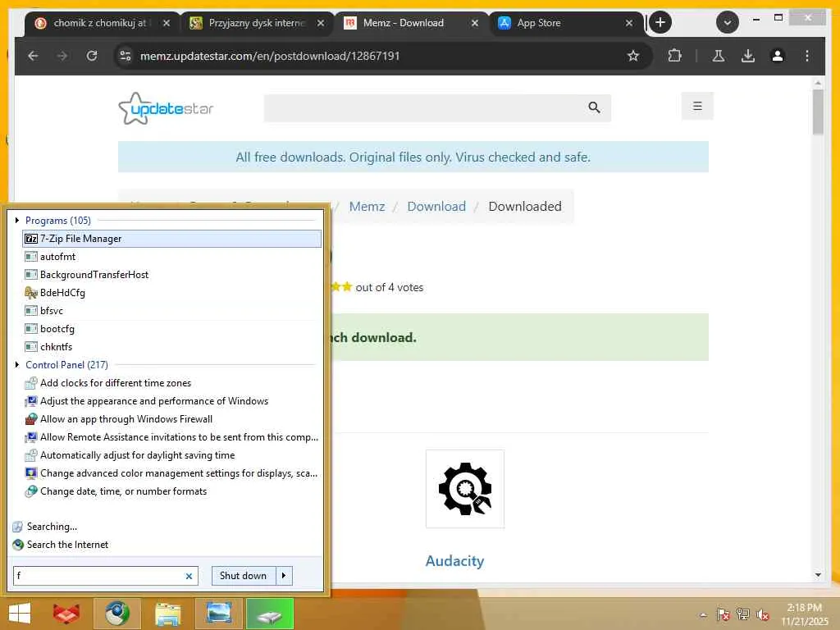Open Change date, time, or number formats
The image size is (840, 630).
tap(172, 491)
